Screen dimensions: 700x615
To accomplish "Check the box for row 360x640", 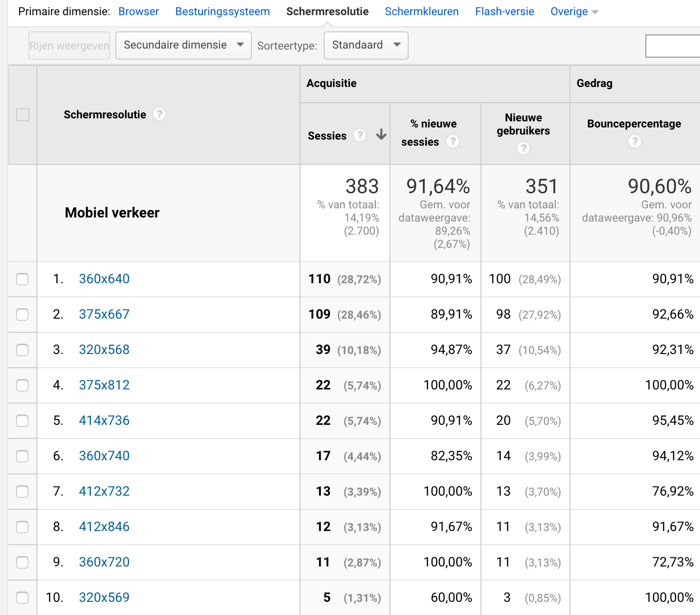I will (x=22, y=279).
